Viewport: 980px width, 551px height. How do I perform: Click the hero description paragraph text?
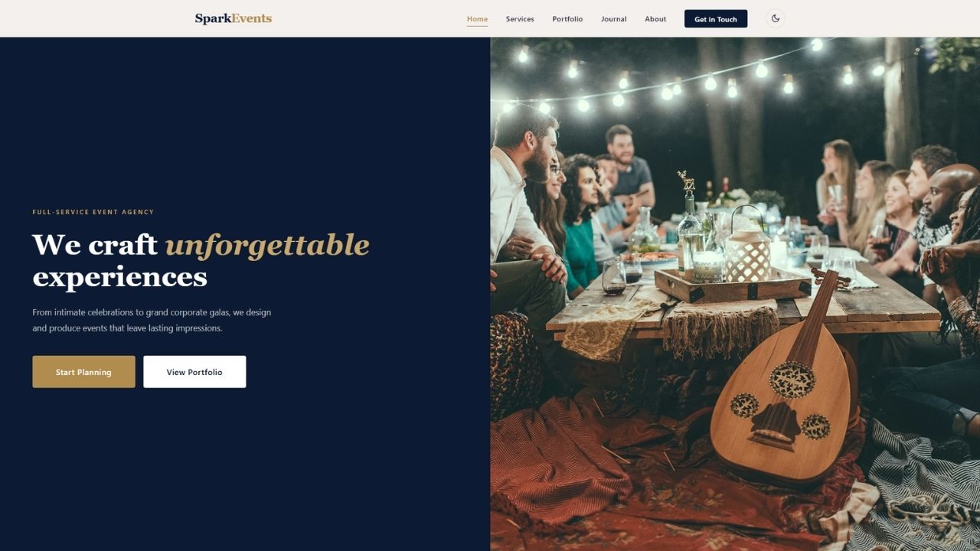click(152, 320)
